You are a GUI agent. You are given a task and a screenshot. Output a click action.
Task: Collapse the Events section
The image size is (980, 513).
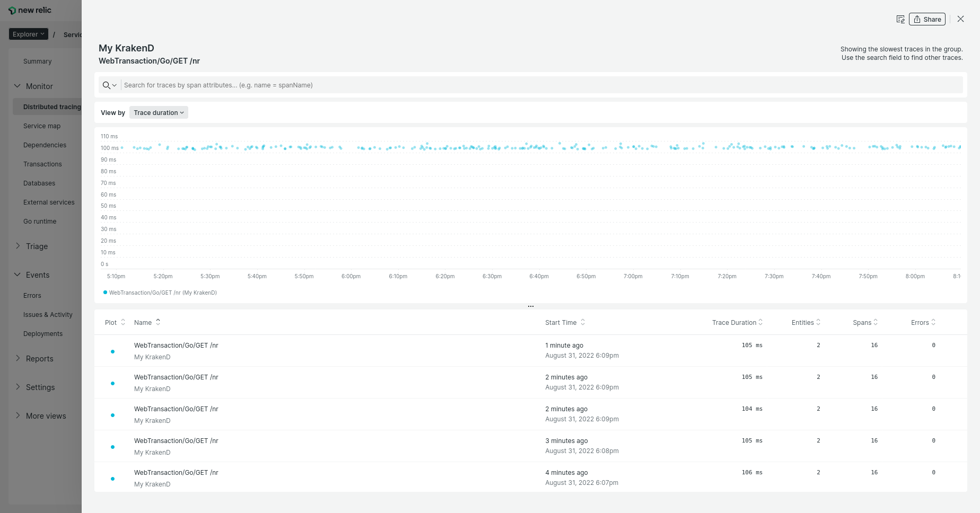(17, 275)
